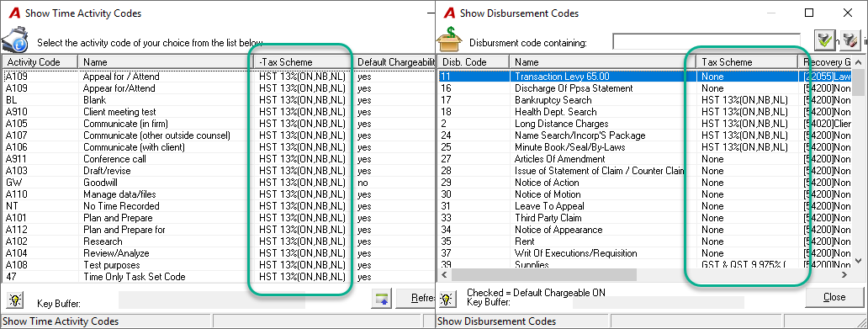Select the Goodwill activity row
This screenshot has width=868, height=329.
click(x=220, y=183)
